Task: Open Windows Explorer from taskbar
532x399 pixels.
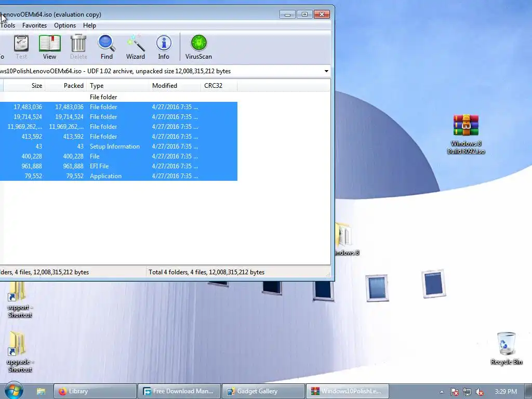Action: point(41,391)
